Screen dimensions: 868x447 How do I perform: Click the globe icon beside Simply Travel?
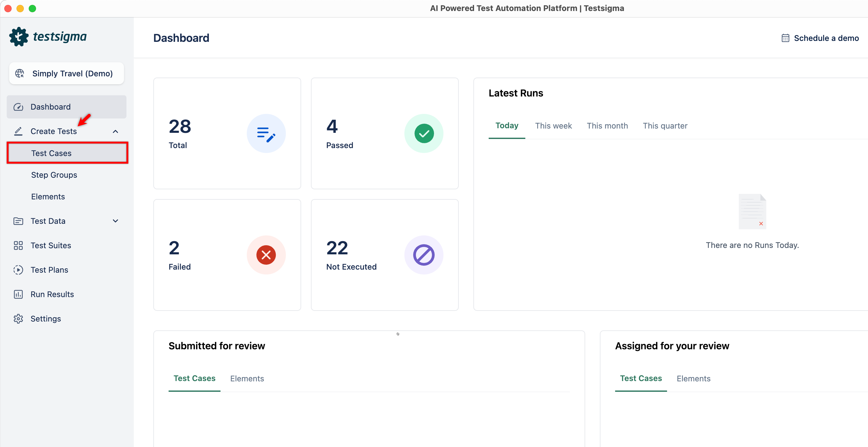click(20, 74)
